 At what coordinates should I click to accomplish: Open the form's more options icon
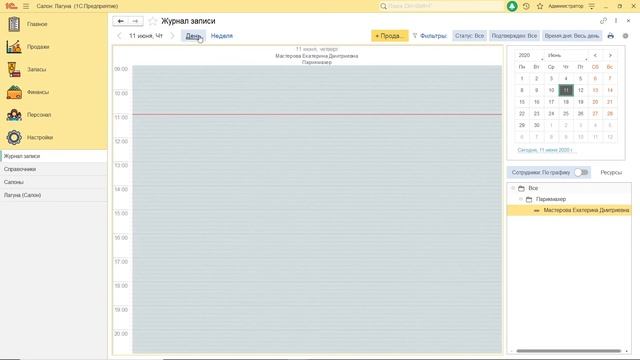[616, 21]
